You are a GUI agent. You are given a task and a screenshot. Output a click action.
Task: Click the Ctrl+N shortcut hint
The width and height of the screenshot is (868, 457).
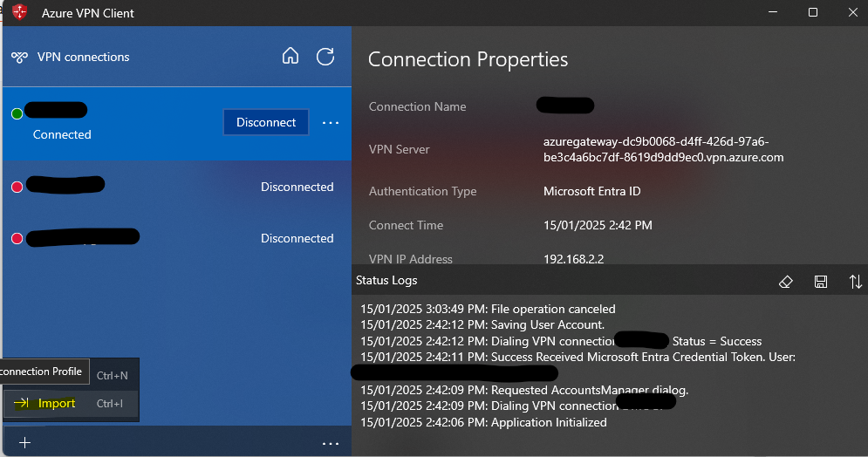tap(112, 376)
